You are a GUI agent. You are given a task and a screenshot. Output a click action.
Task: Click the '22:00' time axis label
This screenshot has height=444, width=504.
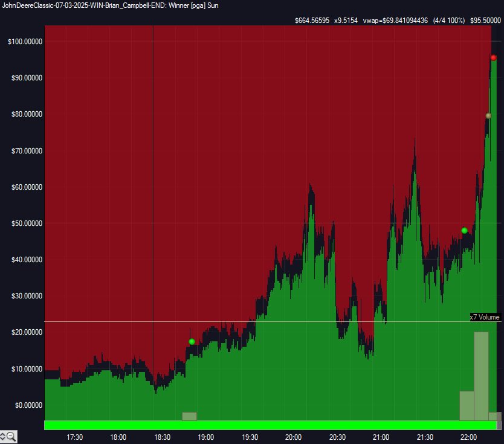point(468,437)
